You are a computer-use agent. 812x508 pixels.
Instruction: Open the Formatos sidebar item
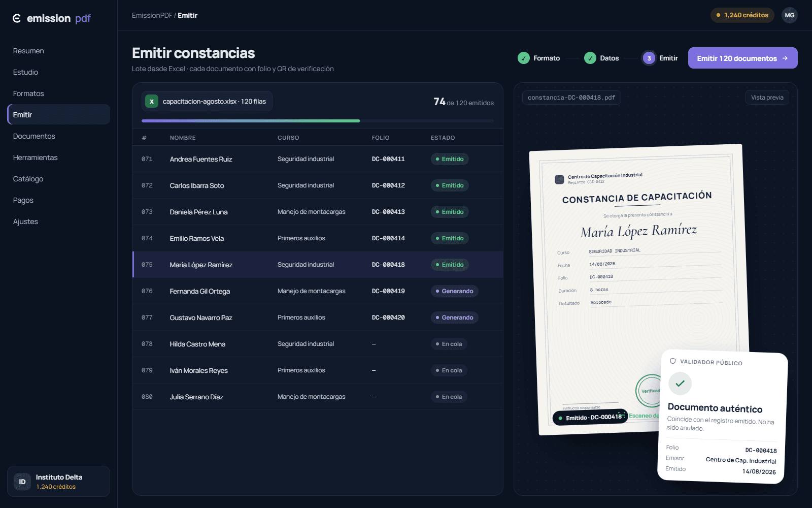pos(28,93)
